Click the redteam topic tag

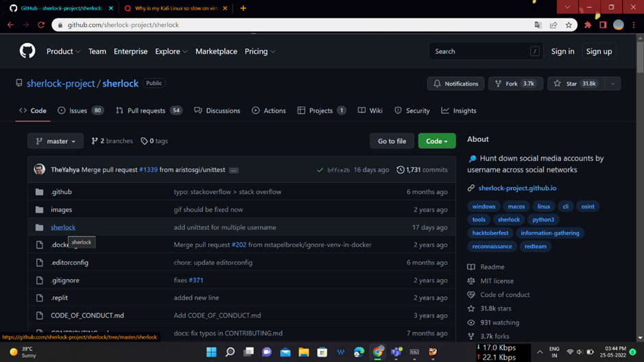535,247
